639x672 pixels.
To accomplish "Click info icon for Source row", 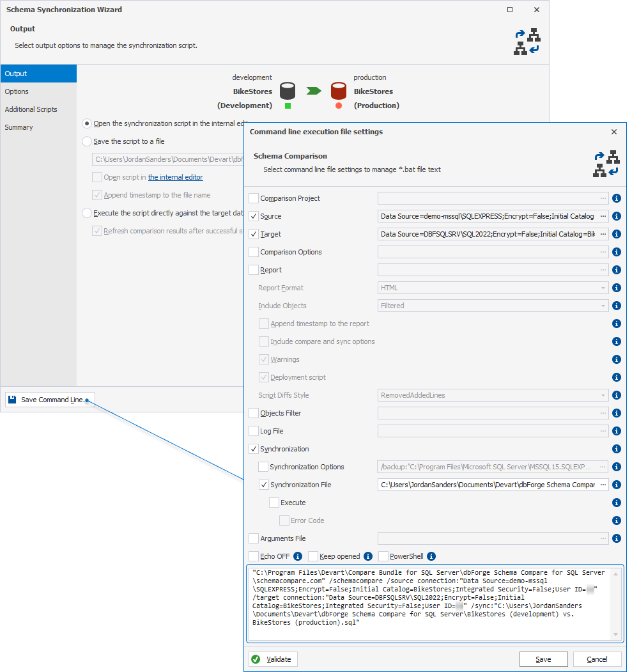I will tap(616, 216).
